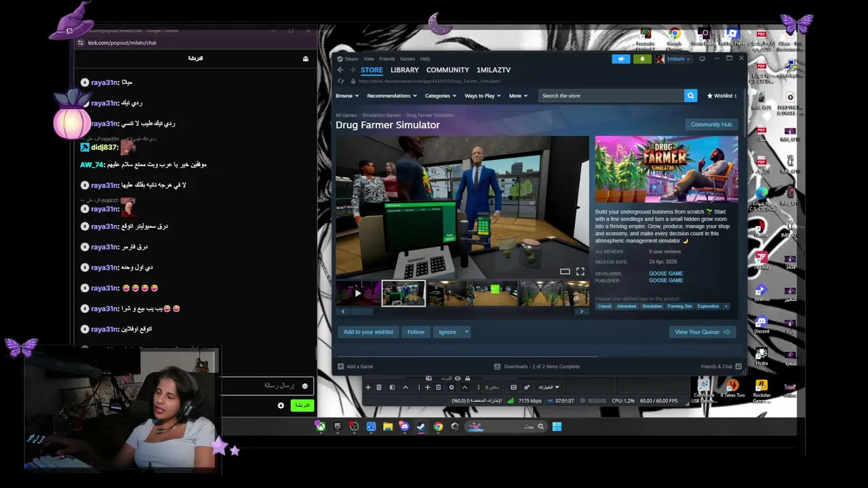Screen dimensions: 868x488
Task: Toggle OBS source lock icon
Action: (467, 378)
